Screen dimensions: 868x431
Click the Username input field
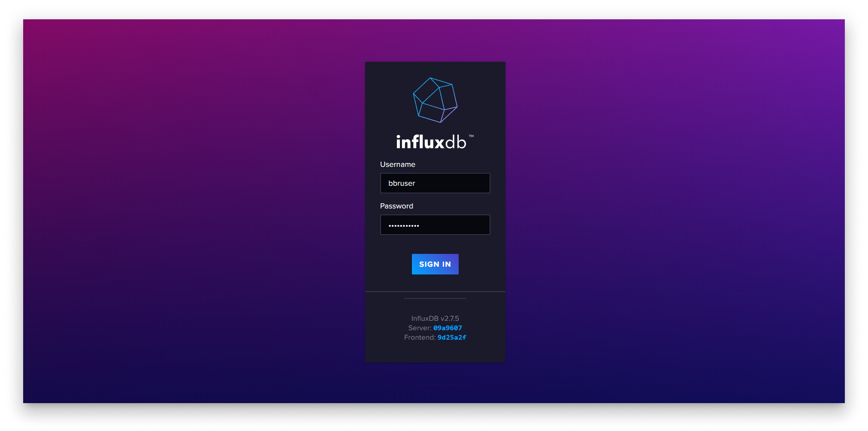[435, 183]
